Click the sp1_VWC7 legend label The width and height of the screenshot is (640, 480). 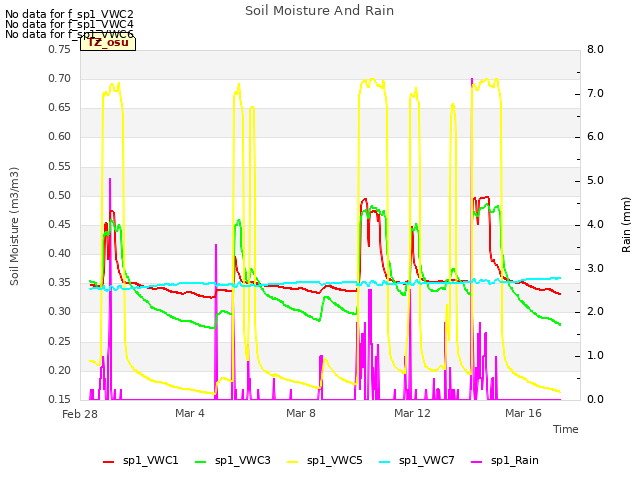point(427,461)
